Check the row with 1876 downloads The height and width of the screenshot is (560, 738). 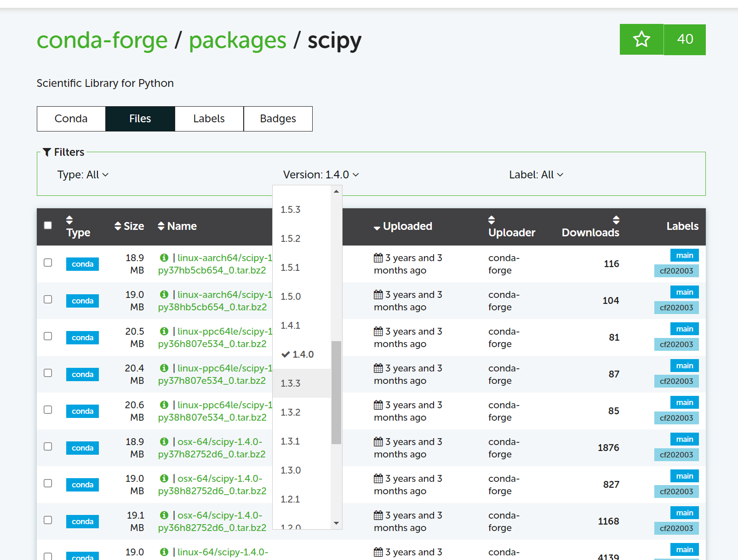48,446
